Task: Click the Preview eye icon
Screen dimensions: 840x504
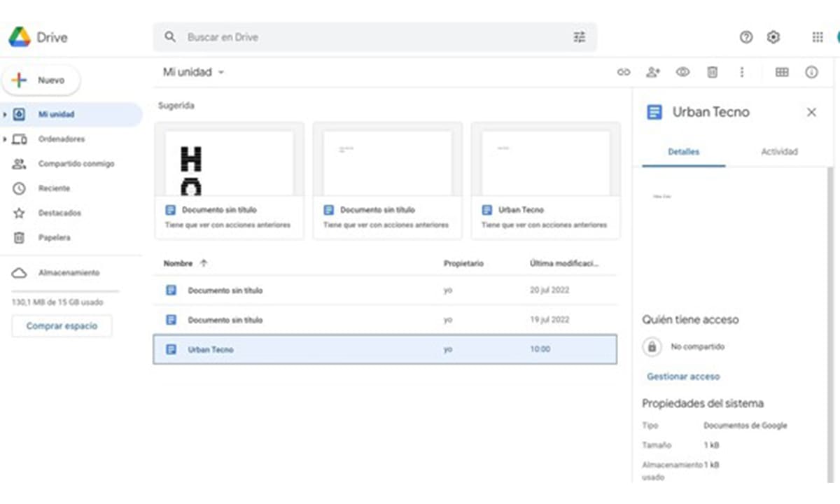Action: [682, 72]
